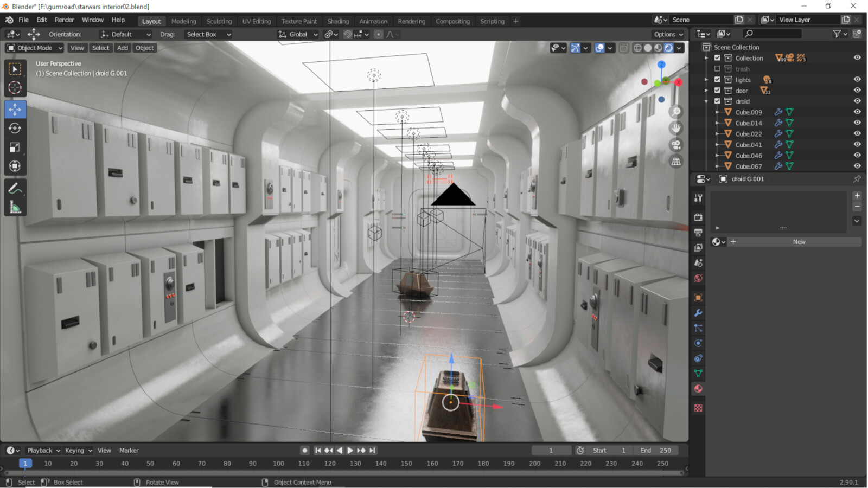Open the Render Properties camera tab
Viewport: 868px width, 488px height.
point(699,216)
